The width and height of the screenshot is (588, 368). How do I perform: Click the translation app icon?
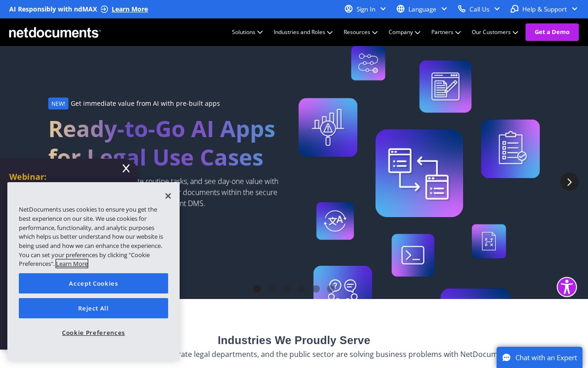335,221
